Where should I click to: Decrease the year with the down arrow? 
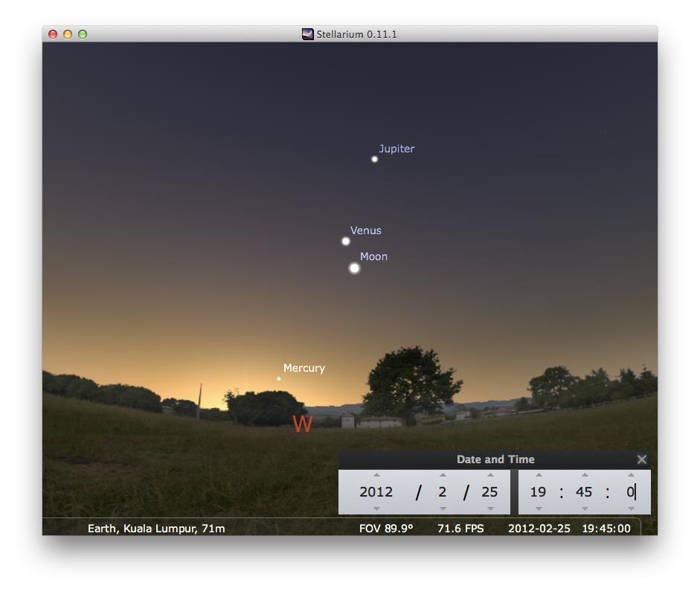tap(376, 509)
